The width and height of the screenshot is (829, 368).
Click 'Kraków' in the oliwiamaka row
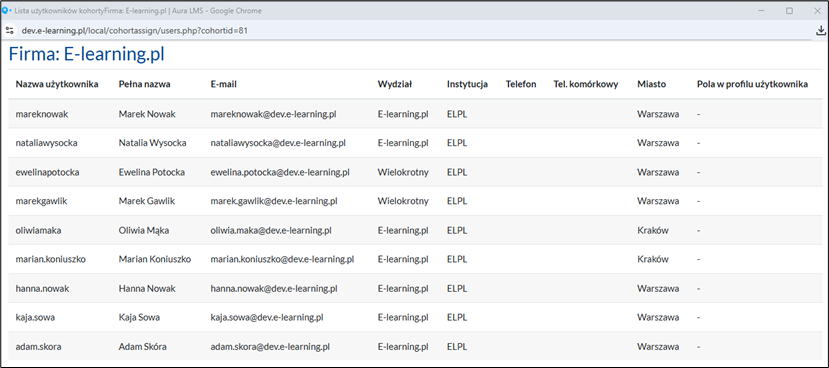(x=653, y=230)
